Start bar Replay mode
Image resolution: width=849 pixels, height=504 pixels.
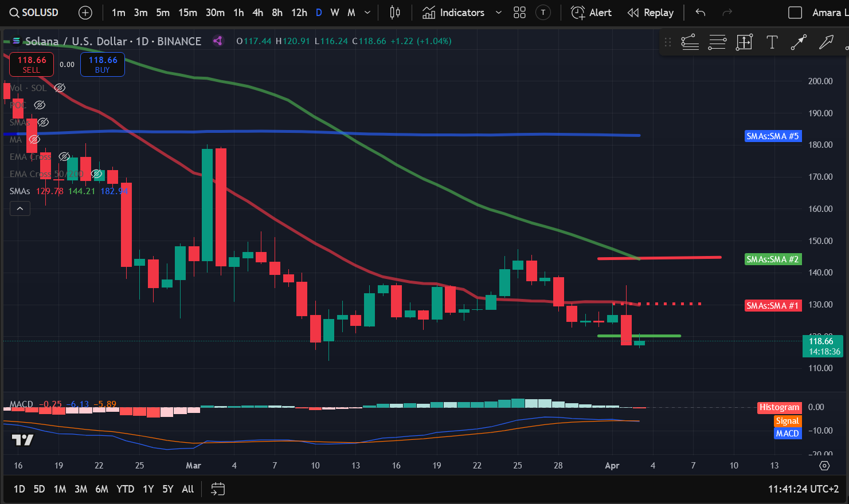click(x=651, y=13)
